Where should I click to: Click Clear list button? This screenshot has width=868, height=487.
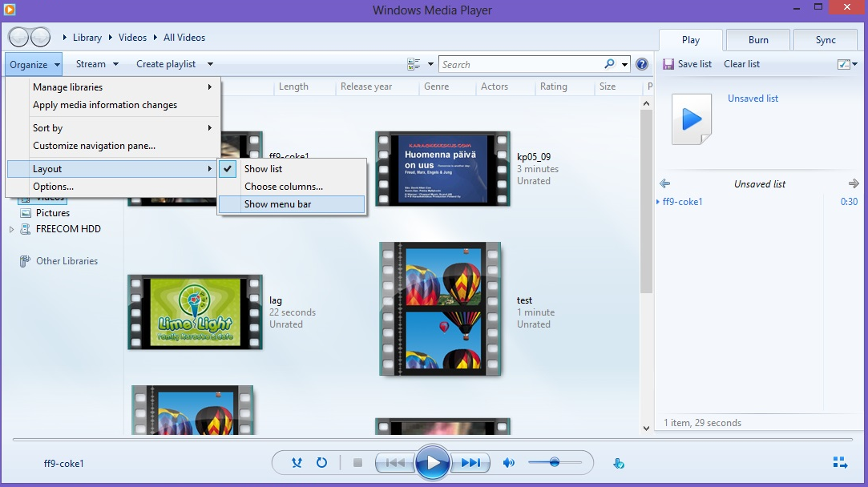pos(741,64)
